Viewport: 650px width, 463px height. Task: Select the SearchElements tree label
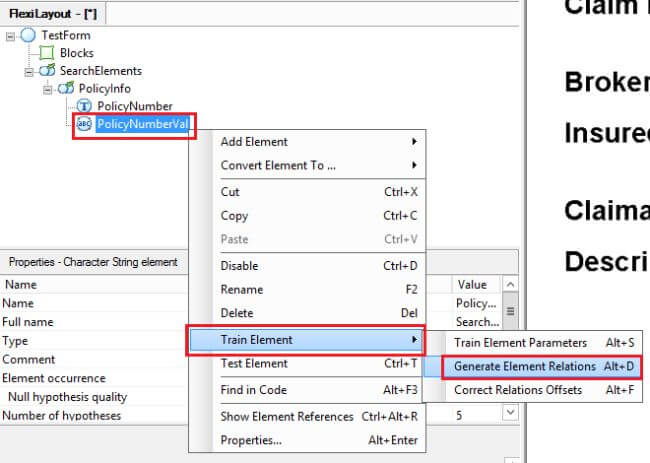101,71
